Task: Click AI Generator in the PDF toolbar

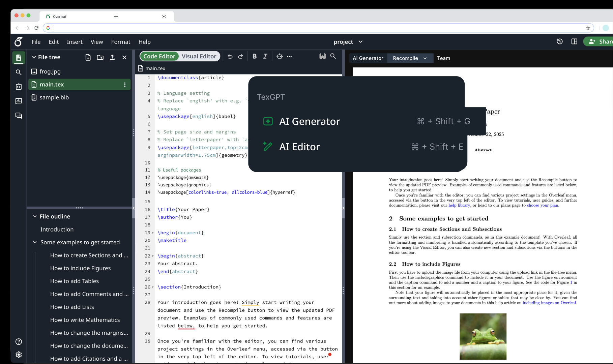Action: tap(368, 58)
